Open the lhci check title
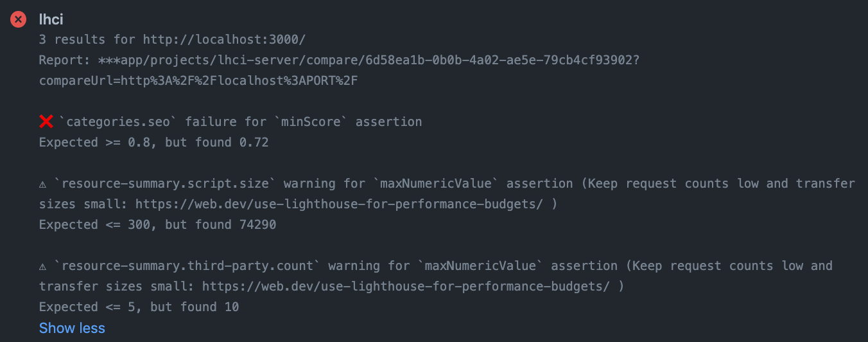Image resolution: width=868 pixels, height=342 pixels. (51, 20)
